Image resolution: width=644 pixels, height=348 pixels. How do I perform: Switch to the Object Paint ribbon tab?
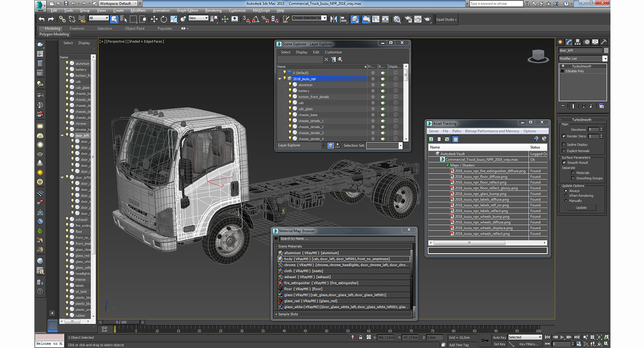click(x=134, y=28)
